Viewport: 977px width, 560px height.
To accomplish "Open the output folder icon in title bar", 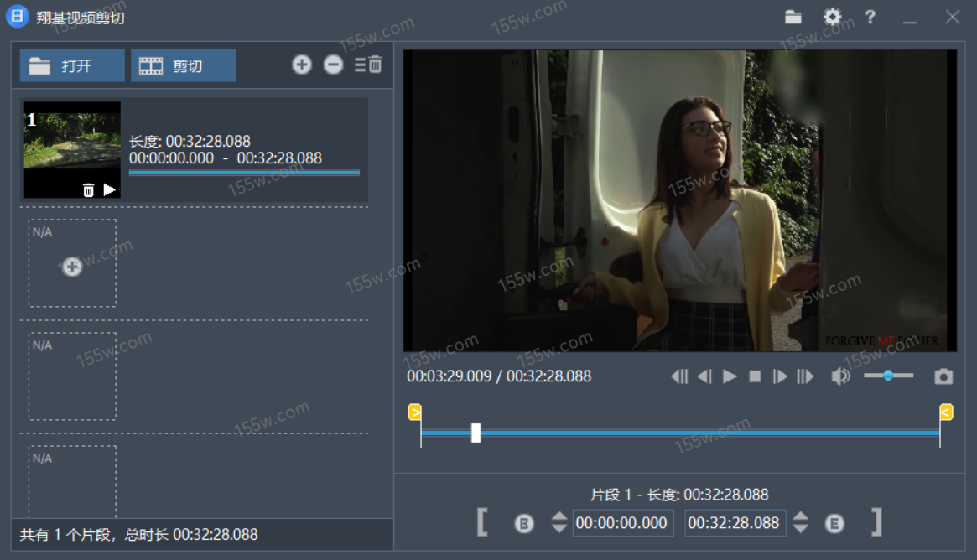I will pyautogui.click(x=793, y=17).
